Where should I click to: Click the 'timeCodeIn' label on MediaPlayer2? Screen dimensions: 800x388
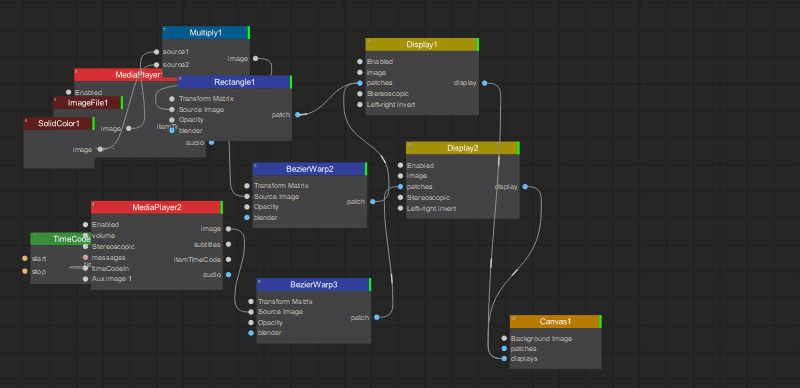[110, 268]
